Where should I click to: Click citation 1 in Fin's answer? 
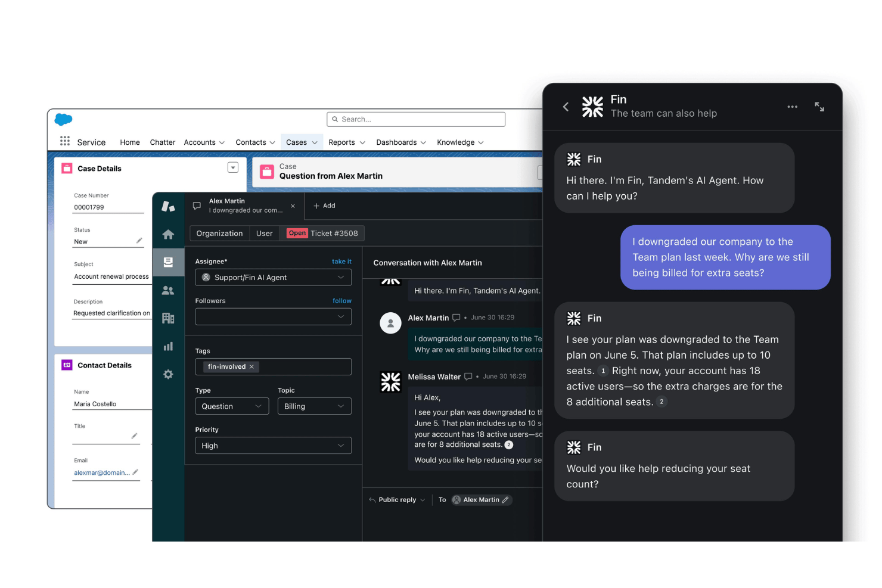pyautogui.click(x=603, y=371)
